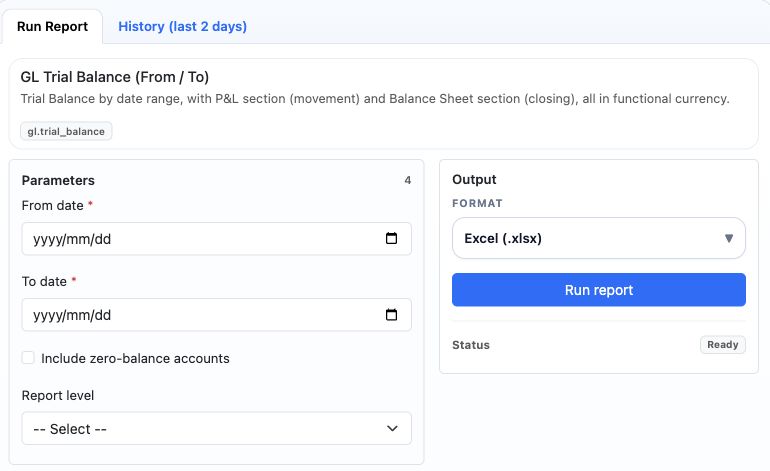
Task: Open the Report level dropdown
Action: (217, 429)
